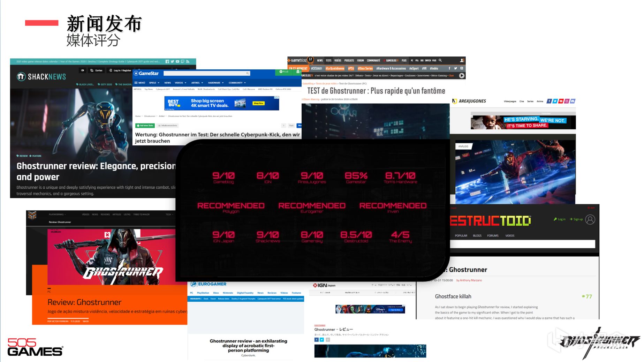This screenshot has height=362, width=644.
Task: Click the Areajugones Discord icon
Action: click(x=573, y=101)
